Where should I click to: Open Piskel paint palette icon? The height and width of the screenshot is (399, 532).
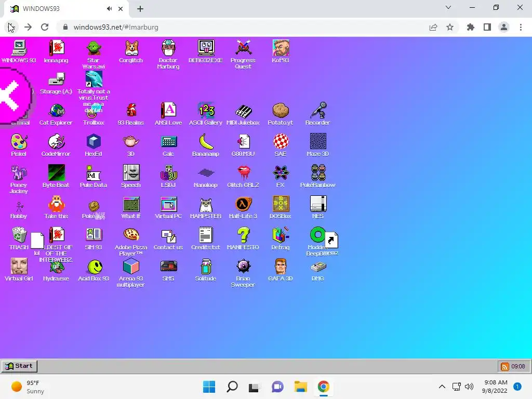click(19, 142)
